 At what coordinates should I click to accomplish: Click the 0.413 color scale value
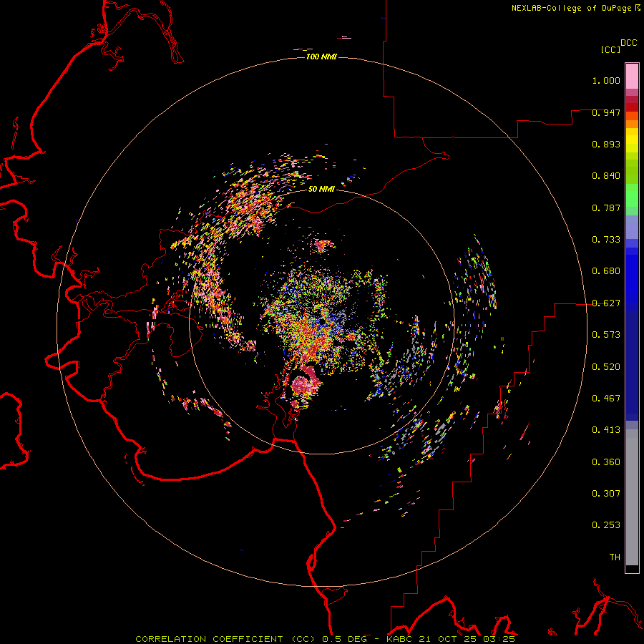pos(606,430)
